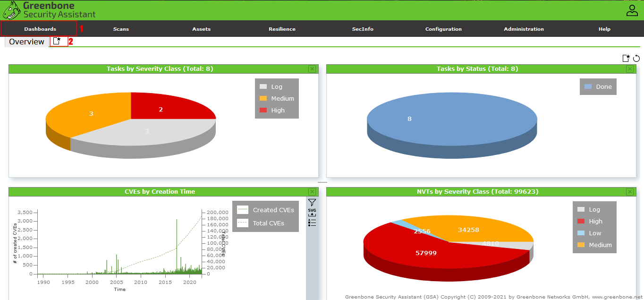The height and width of the screenshot is (300, 644).
Task: Close the Tasks by Status panel
Action: (630, 69)
